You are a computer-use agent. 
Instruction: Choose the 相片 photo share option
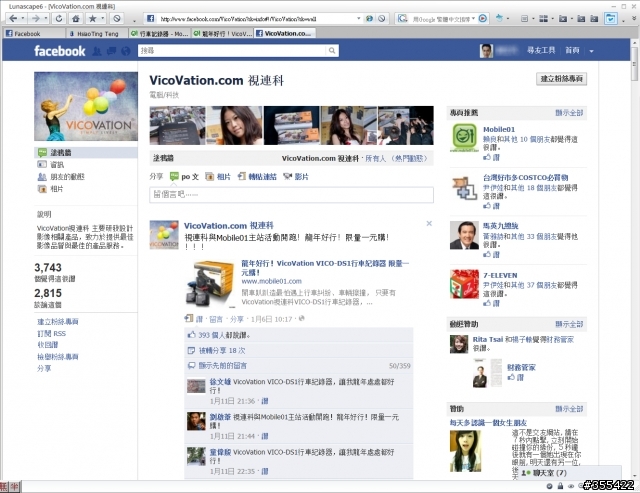tap(218, 177)
